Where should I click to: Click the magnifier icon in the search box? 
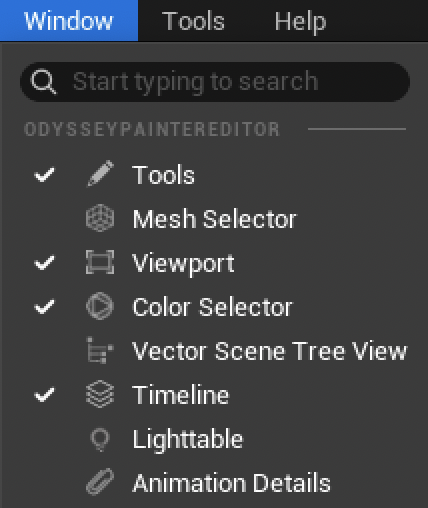click(43, 82)
